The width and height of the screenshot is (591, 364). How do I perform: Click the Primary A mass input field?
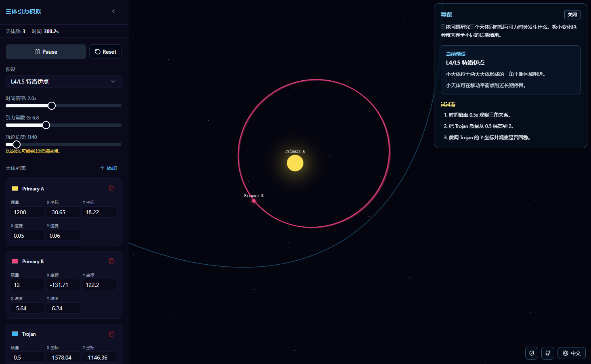click(x=27, y=212)
